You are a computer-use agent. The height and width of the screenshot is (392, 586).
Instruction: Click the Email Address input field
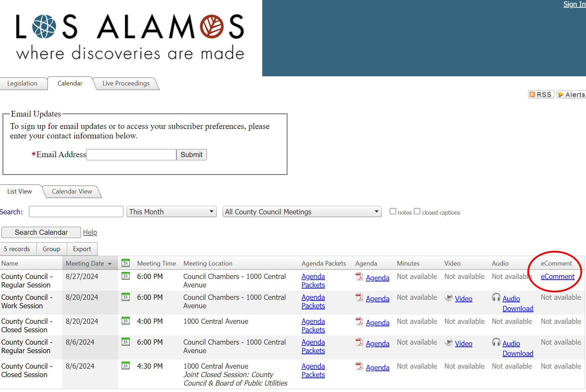pyautogui.click(x=131, y=155)
